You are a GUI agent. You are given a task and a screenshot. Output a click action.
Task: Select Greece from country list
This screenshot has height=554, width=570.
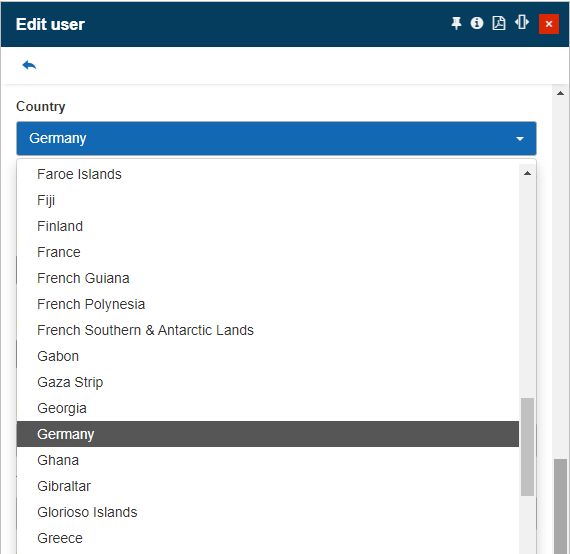[268, 538]
